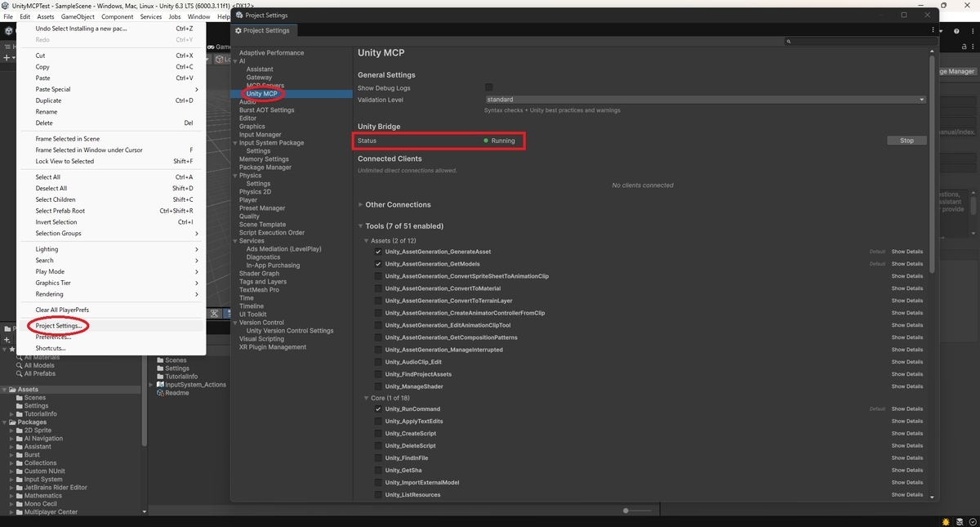This screenshot has width=980, height=527.
Task: Click the Mono Cecil package folder icon
Action: pos(19,504)
